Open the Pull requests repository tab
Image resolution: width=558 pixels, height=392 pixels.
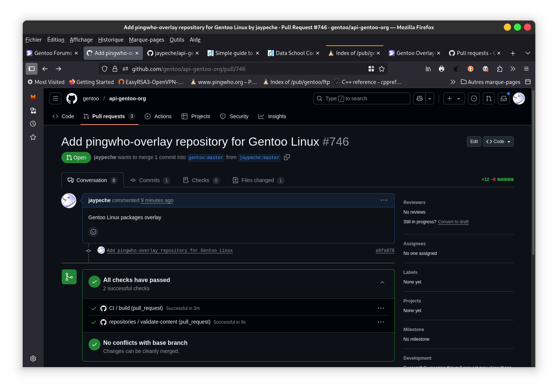[x=109, y=116]
